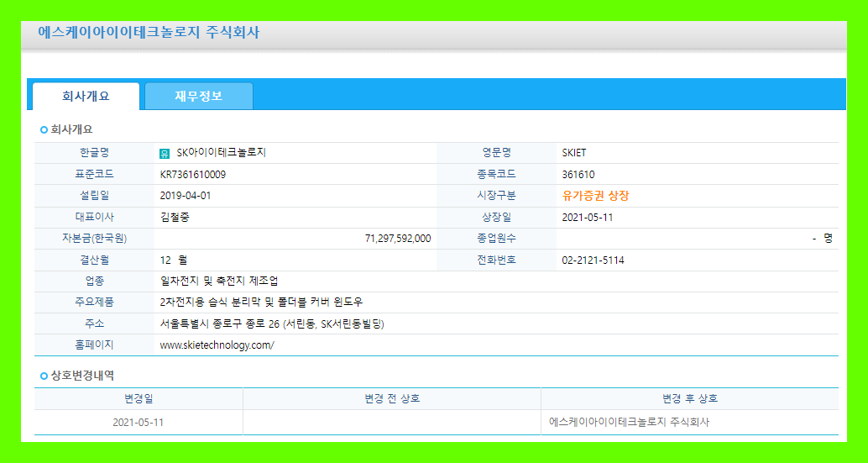Click the 대표이사 row label
This screenshot has height=463, width=868.
(x=95, y=217)
